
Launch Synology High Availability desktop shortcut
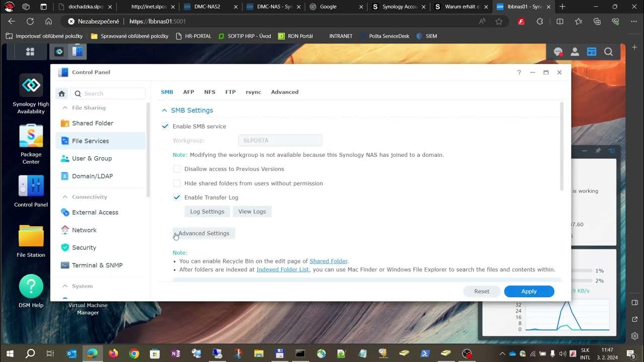(31, 94)
